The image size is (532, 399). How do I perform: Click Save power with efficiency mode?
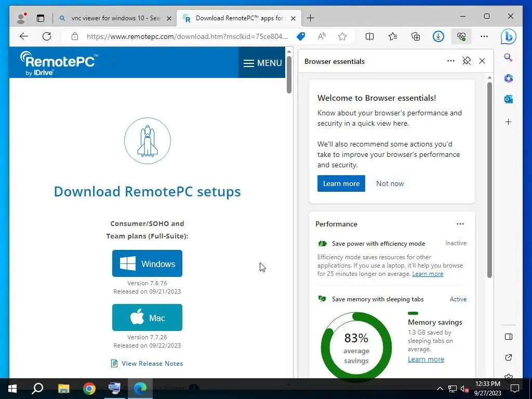pos(378,244)
